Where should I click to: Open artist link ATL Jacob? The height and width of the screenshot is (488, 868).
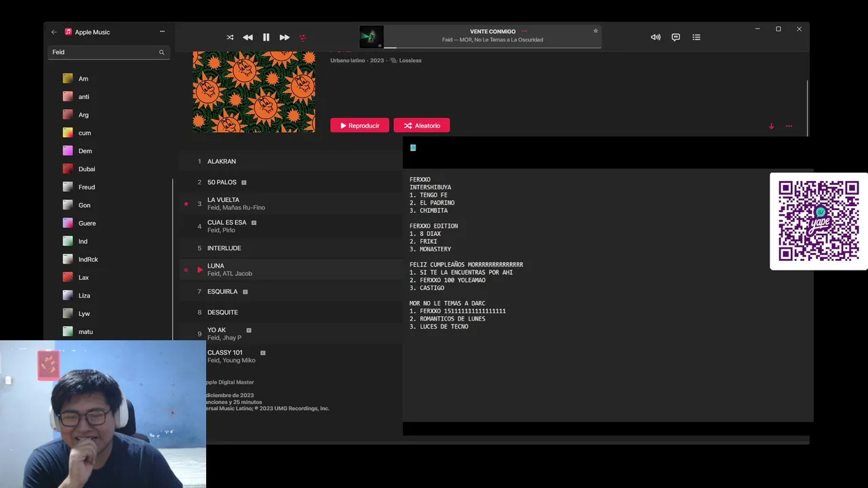[238, 274]
